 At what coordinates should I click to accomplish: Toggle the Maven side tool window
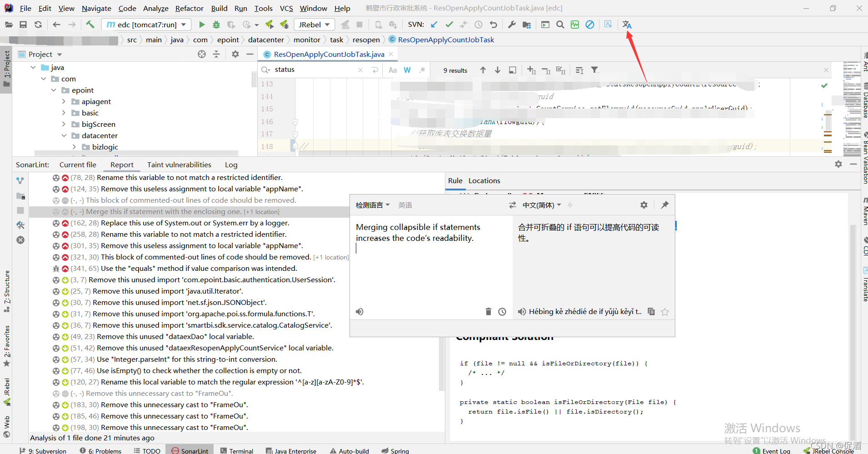click(x=864, y=211)
